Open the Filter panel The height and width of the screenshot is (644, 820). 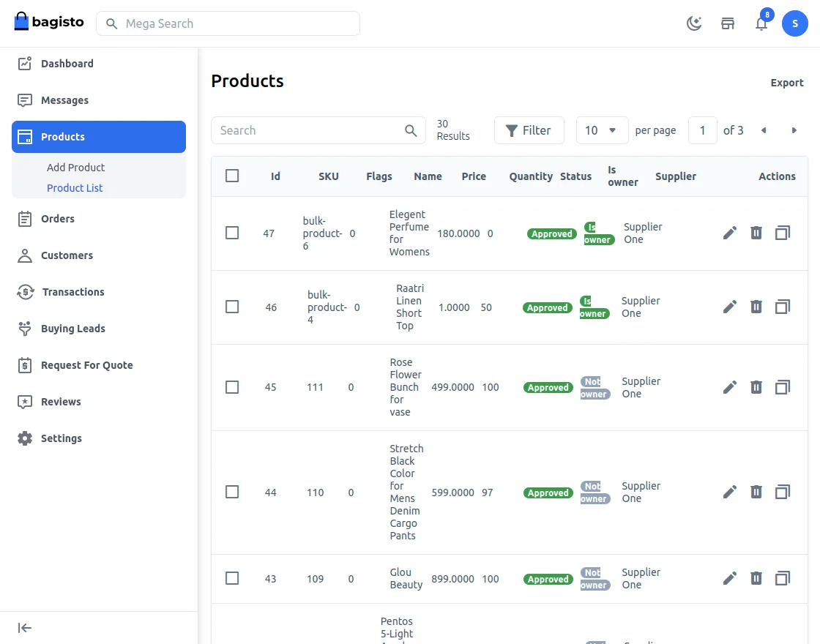point(529,130)
